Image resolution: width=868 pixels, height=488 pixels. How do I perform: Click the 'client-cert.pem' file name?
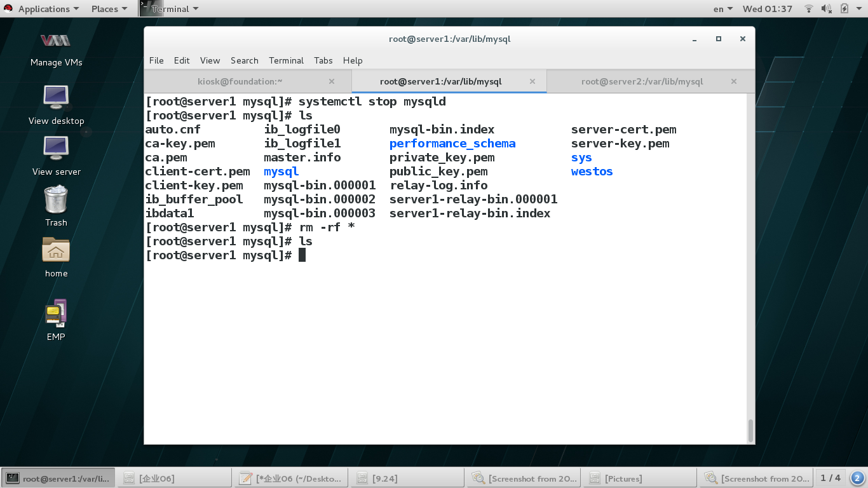coord(198,172)
